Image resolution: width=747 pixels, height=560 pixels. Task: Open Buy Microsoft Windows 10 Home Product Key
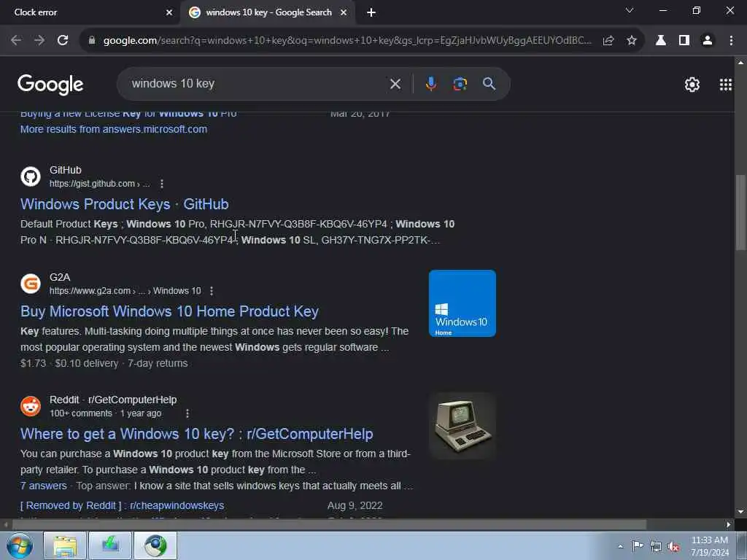point(169,311)
